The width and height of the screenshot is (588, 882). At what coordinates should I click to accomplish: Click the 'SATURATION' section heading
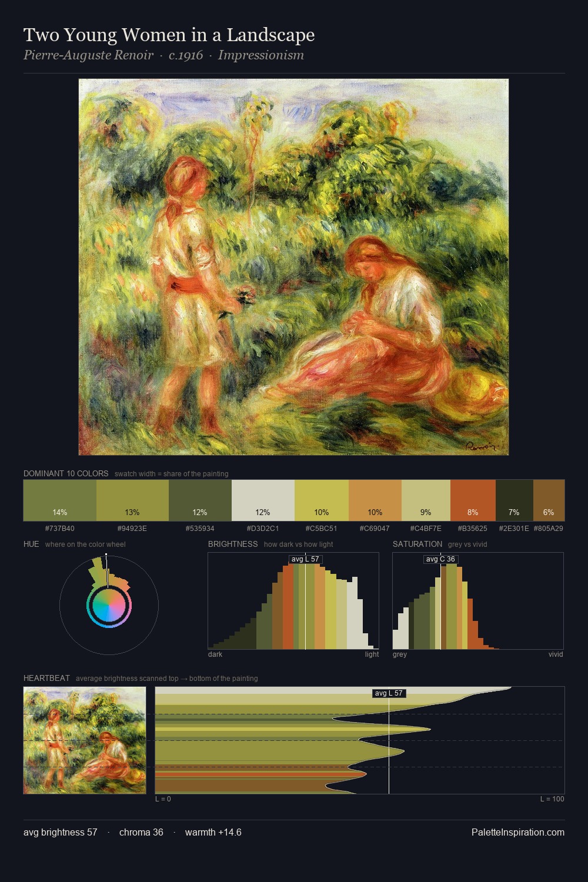tap(417, 544)
